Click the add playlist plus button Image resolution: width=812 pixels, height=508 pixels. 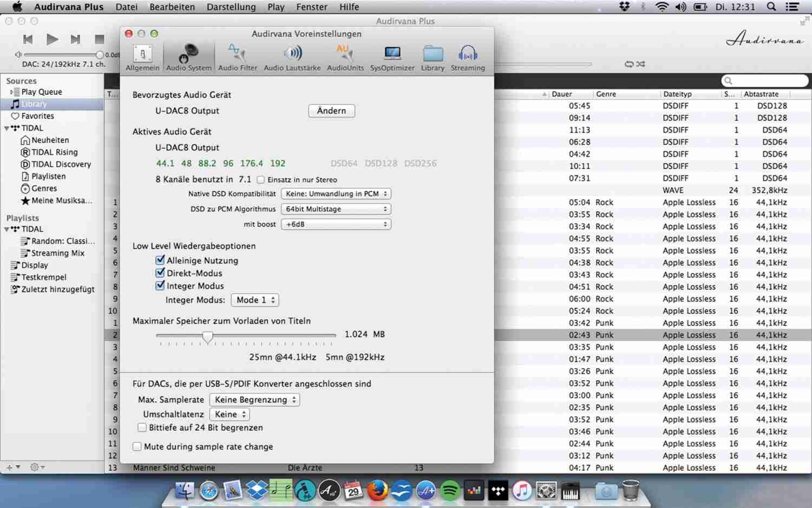click(9, 467)
